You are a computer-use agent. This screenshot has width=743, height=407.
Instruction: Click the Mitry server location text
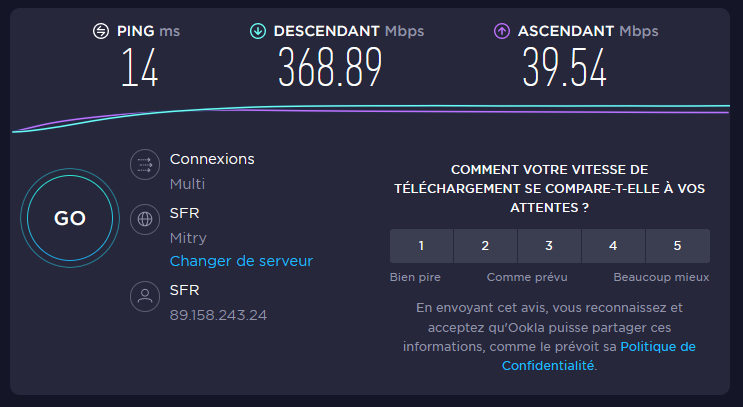pyautogui.click(x=188, y=238)
